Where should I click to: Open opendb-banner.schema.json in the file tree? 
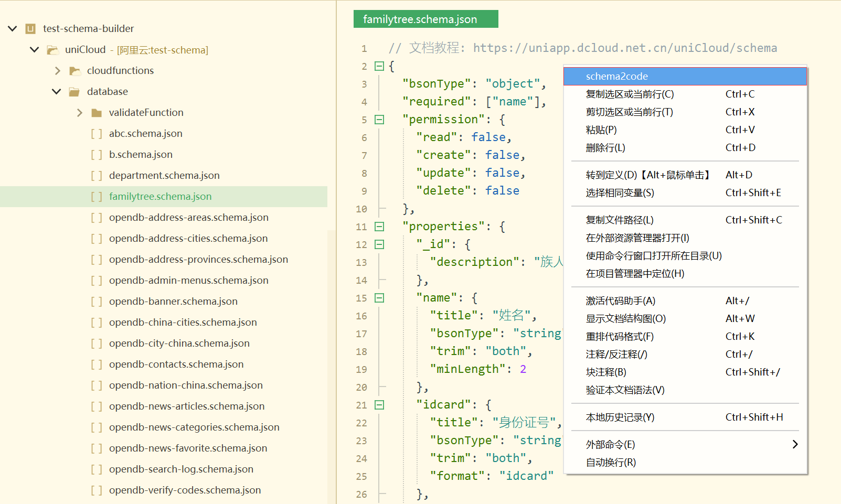coord(173,302)
